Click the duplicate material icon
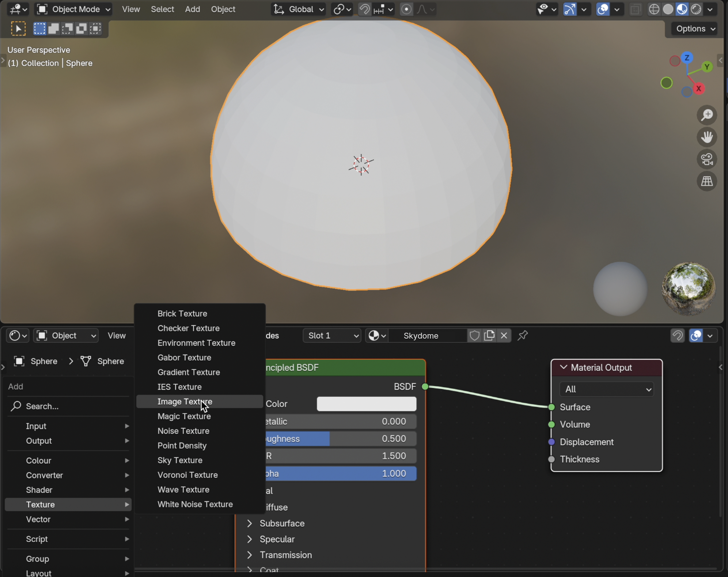The width and height of the screenshot is (728, 577). click(489, 335)
